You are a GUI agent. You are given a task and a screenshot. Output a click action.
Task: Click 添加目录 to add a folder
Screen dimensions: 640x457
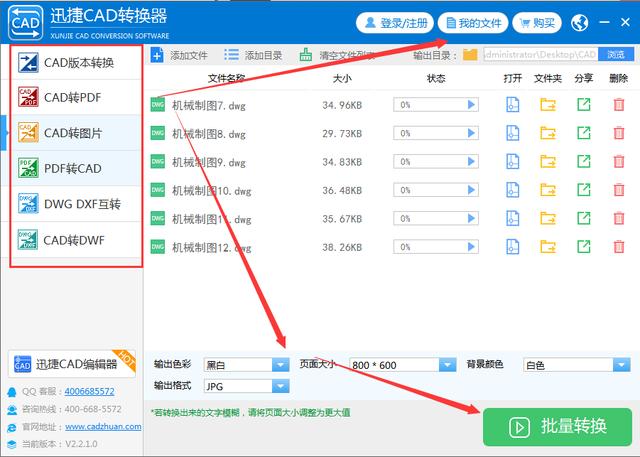pos(253,55)
